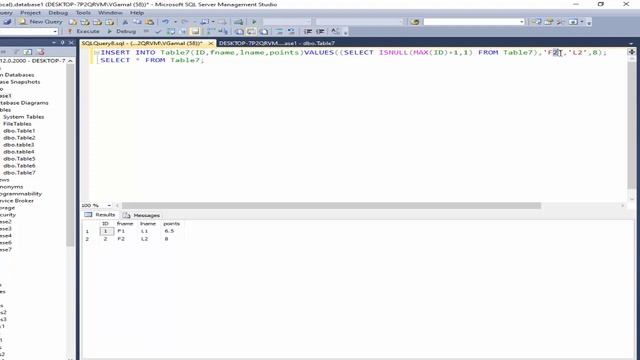
Task: Toggle Include Actual Execution Plan
Action: point(211,31)
